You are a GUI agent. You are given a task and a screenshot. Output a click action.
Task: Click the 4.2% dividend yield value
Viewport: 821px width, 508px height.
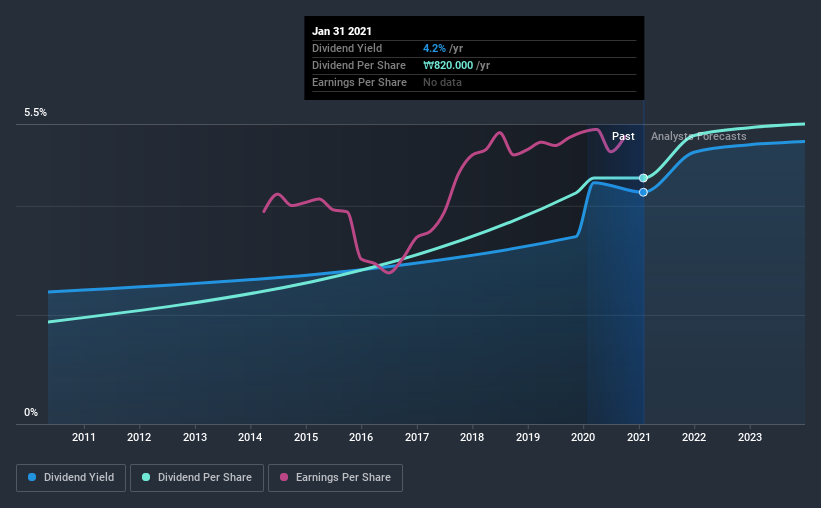tap(434, 48)
